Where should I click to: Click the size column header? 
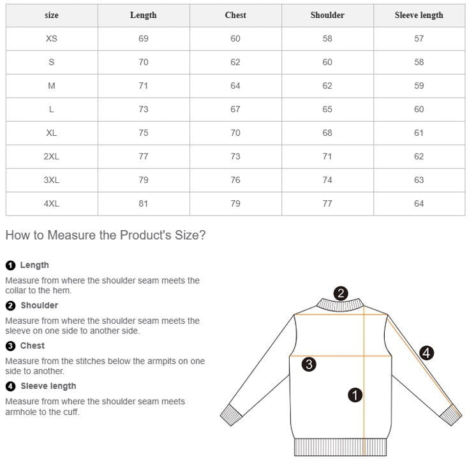(52, 15)
